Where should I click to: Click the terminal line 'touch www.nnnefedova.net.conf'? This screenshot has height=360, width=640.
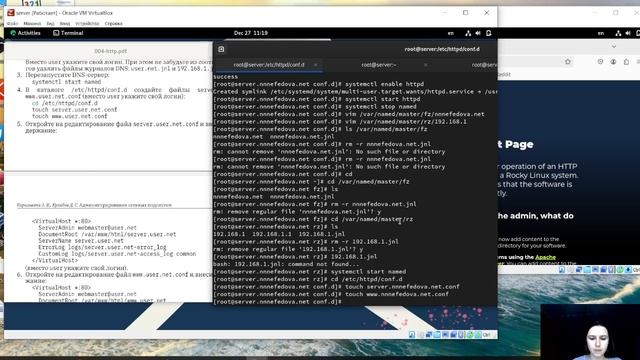[x=397, y=294]
